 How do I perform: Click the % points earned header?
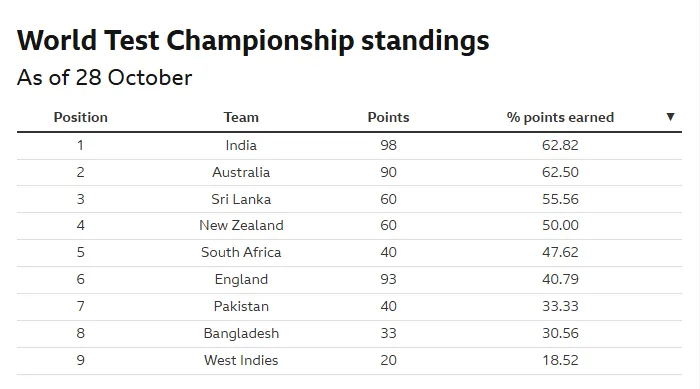click(560, 117)
